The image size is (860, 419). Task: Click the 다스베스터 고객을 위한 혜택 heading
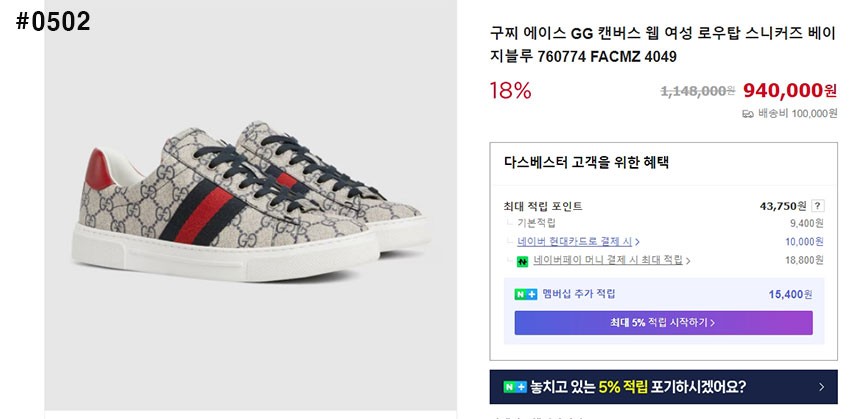pyautogui.click(x=586, y=162)
